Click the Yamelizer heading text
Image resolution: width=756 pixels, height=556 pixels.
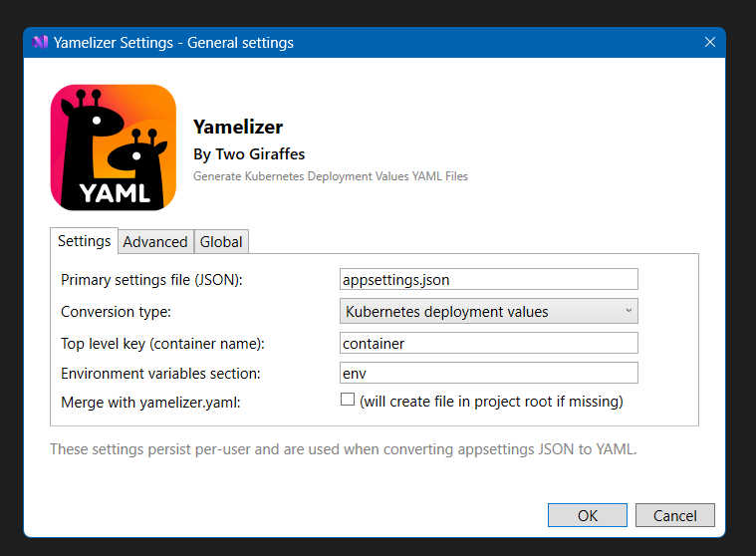tap(238, 128)
